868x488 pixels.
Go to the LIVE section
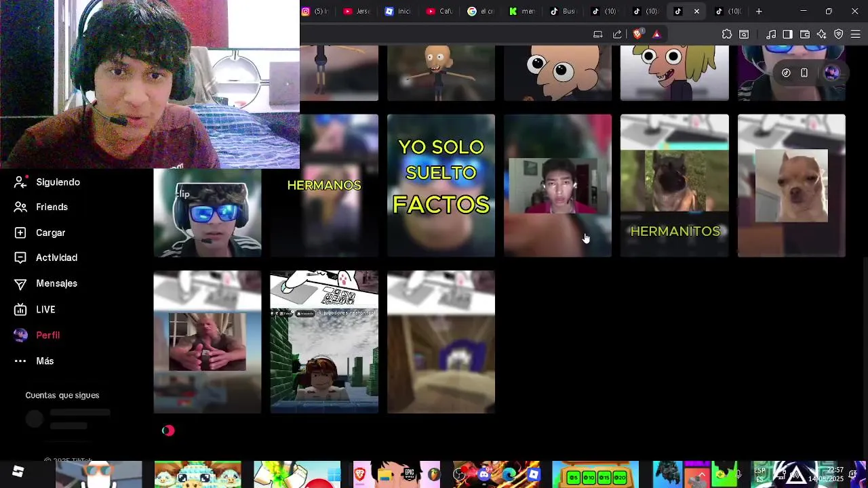tap(35, 309)
